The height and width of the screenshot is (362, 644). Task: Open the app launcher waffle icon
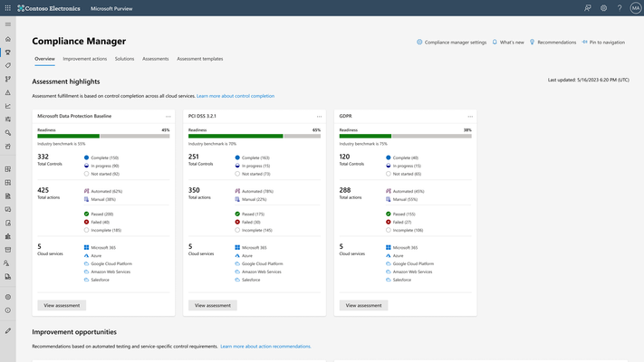(x=8, y=8)
